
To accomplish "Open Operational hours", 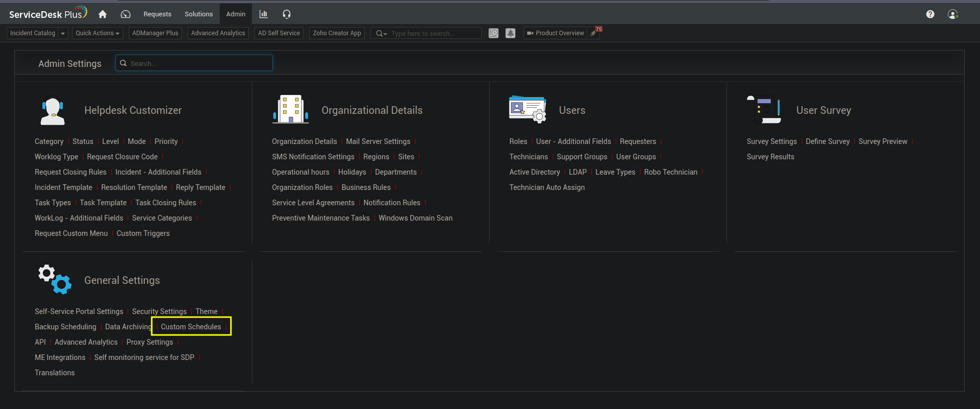I will pos(300,172).
